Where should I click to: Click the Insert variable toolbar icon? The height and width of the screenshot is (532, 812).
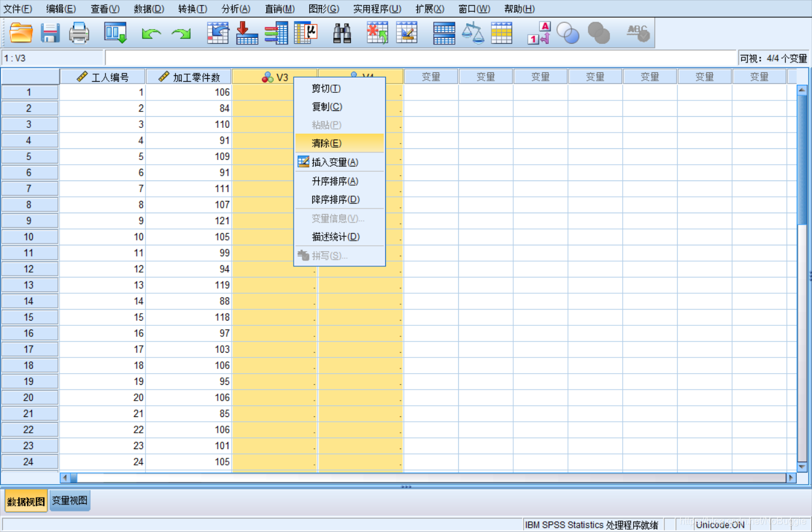point(407,33)
